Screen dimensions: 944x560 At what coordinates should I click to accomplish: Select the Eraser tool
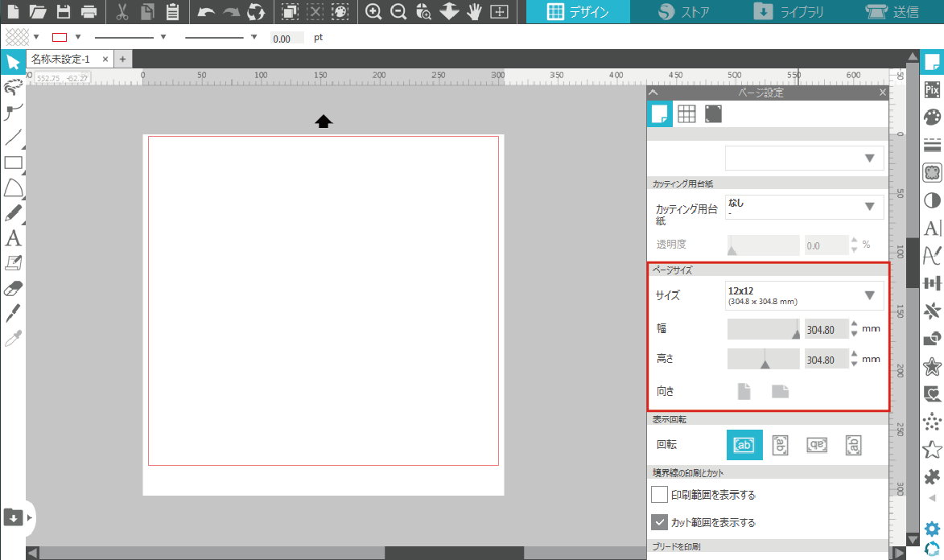(13, 288)
